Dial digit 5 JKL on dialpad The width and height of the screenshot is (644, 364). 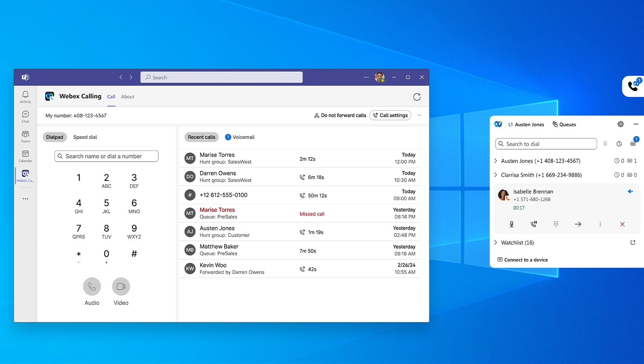point(106,206)
